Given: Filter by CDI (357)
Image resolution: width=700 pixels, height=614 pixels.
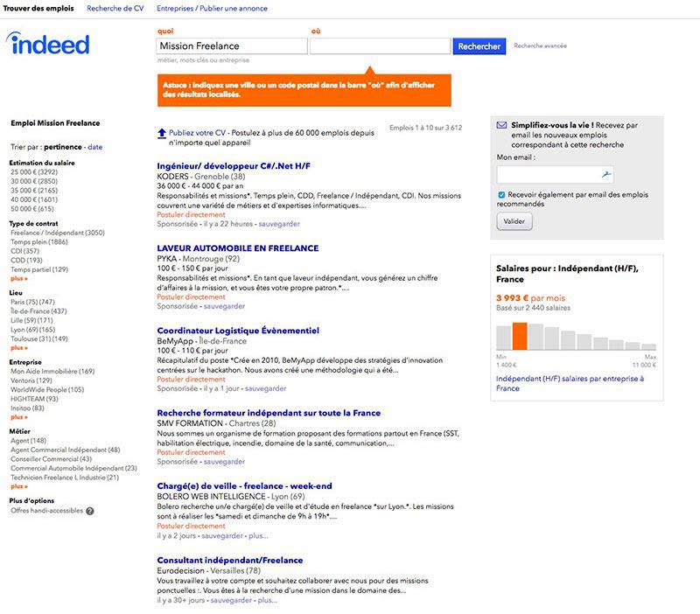Looking at the screenshot, I should click(x=25, y=251).
